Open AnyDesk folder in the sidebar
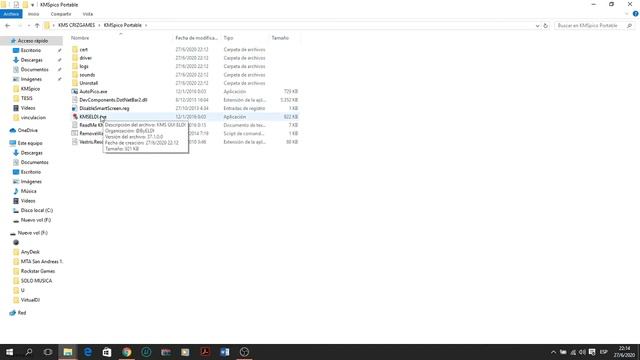 pos(30,252)
